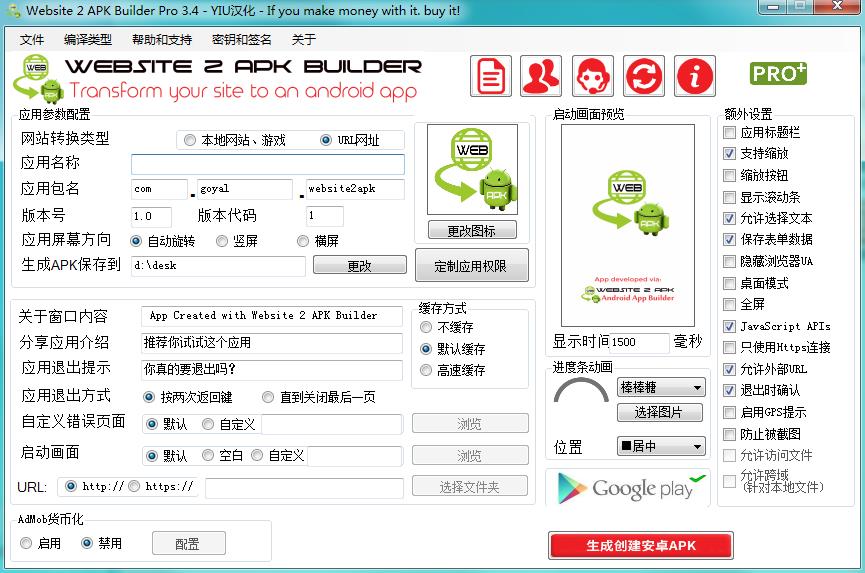Click the 应用名称 input field

[x=268, y=164]
